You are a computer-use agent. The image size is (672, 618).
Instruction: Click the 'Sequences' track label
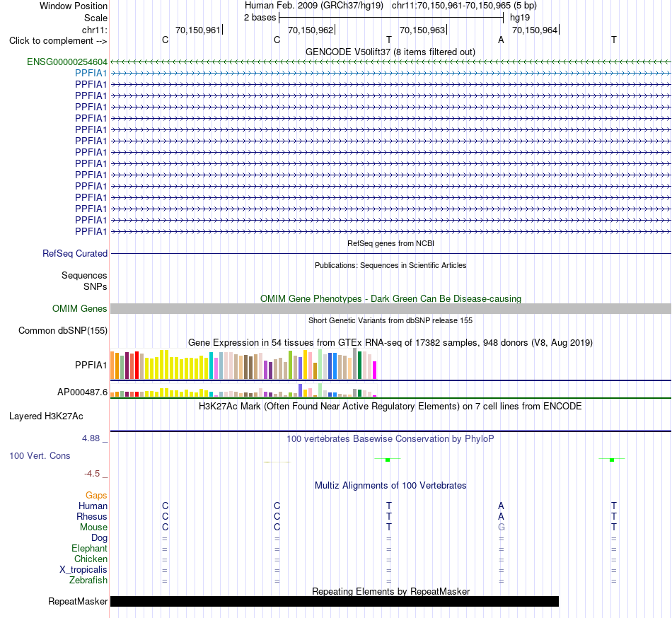84,275
